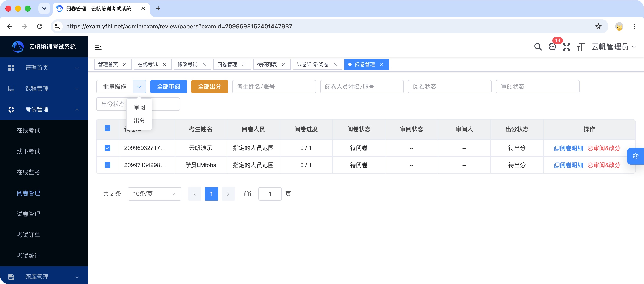Go to next page arrow in pagination
This screenshot has height=284, width=644.
[x=228, y=194]
